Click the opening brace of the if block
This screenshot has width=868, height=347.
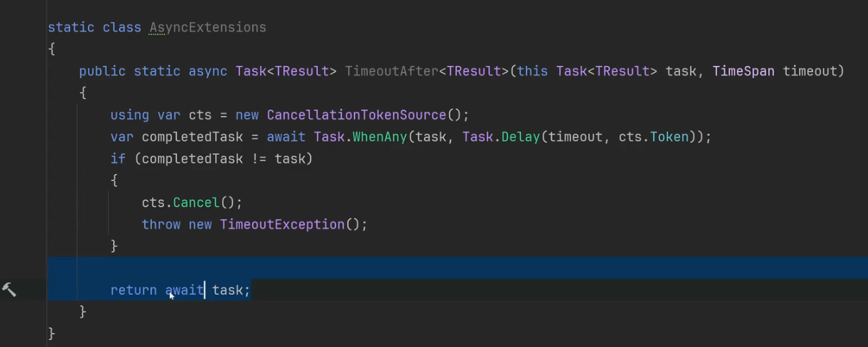coord(114,180)
